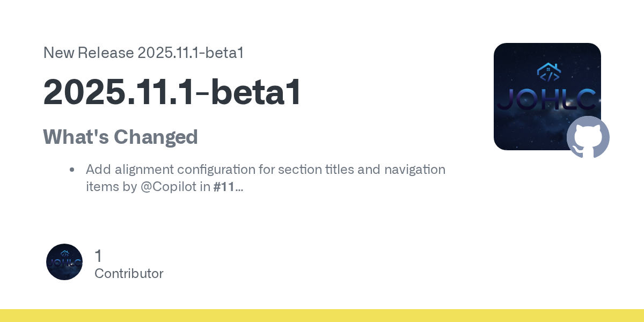Click the contributor count number 1
This screenshot has height=322, width=644.
(98, 256)
